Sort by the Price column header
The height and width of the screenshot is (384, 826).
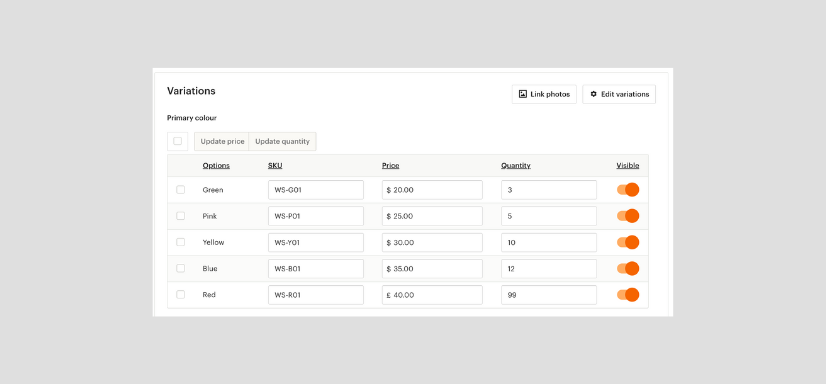390,165
